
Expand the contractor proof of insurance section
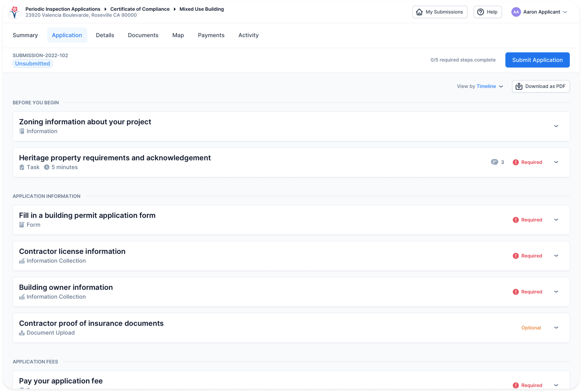556,328
